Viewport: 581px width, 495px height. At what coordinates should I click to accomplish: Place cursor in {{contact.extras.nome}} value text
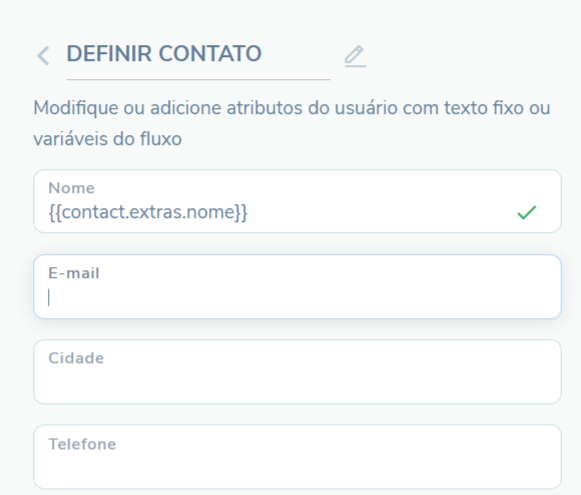click(148, 212)
